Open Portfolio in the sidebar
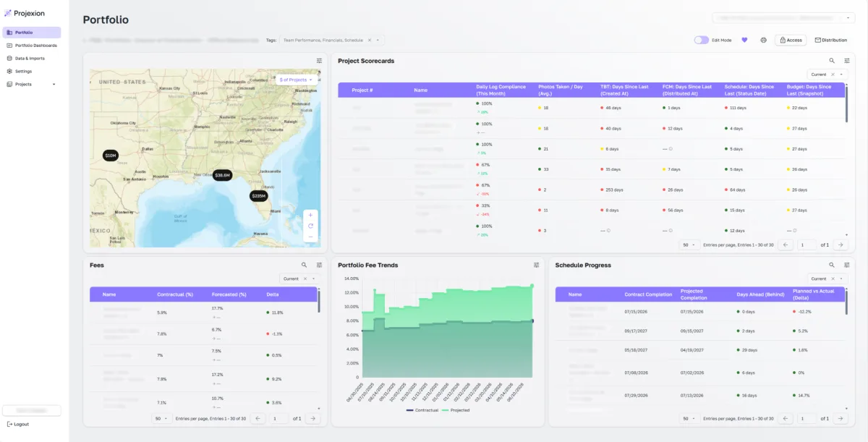The height and width of the screenshot is (442, 868). click(x=31, y=33)
